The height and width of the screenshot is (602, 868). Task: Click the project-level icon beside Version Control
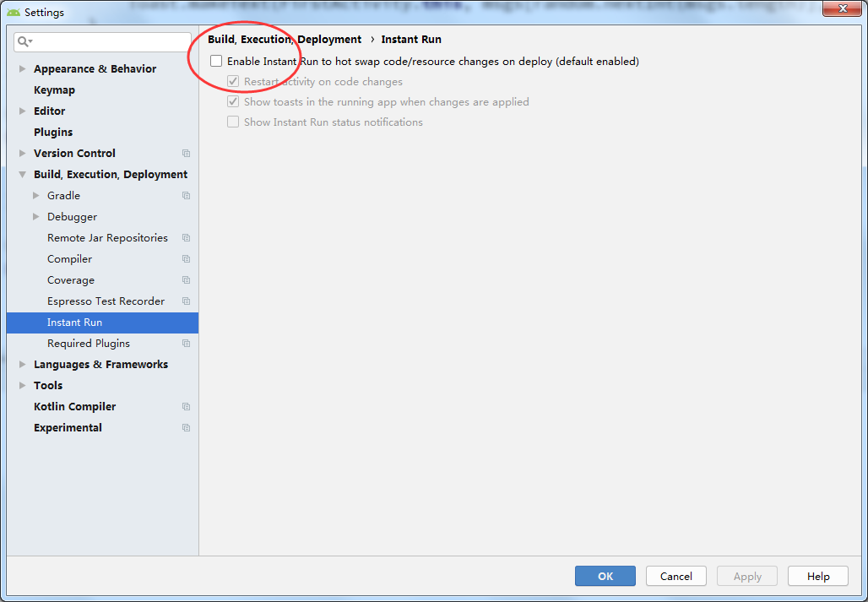point(187,154)
